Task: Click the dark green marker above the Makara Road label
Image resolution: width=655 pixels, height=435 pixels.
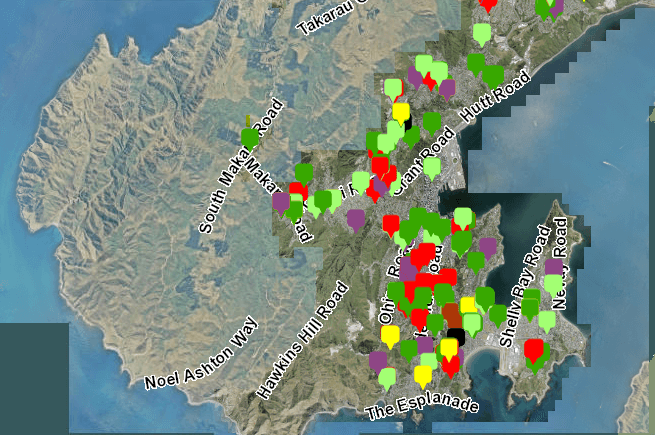Action: (304, 175)
